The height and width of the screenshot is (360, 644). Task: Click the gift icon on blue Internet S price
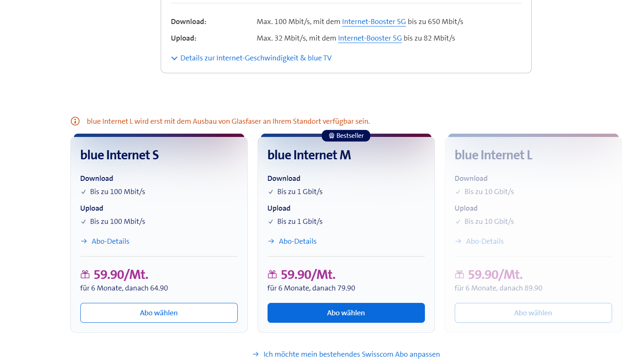pos(85,274)
